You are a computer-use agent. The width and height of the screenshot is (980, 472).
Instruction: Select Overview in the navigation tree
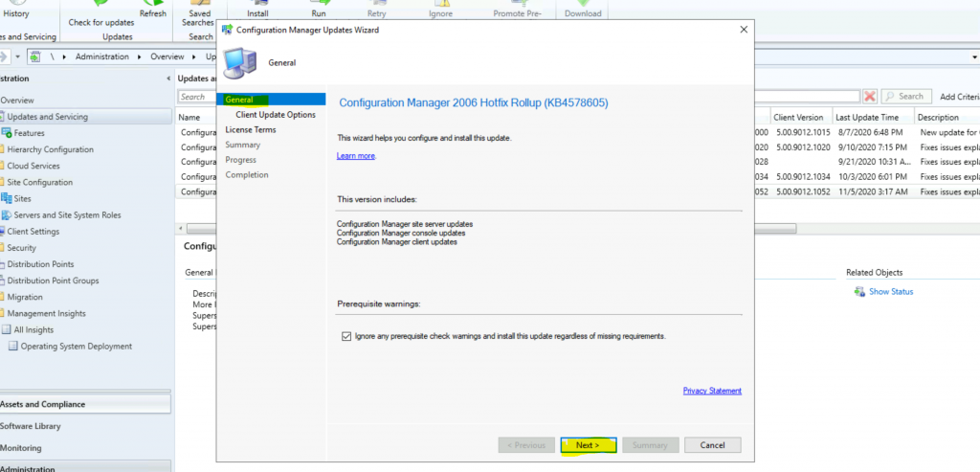pyautogui.click(x=17, y=100)
